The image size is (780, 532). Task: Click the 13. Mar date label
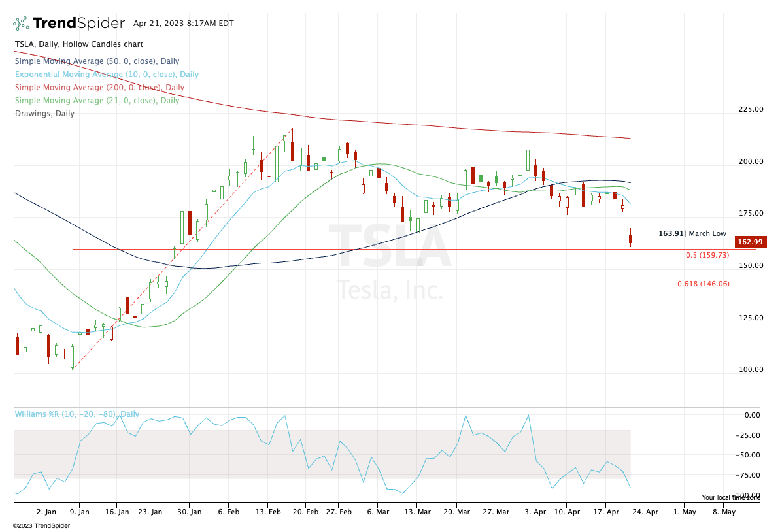(417, 512)
